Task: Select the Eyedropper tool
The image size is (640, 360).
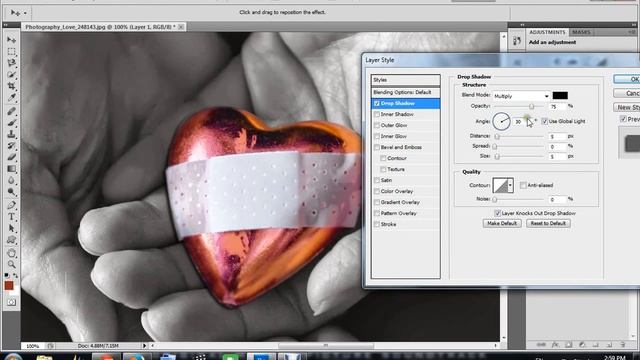Action: 11,98
